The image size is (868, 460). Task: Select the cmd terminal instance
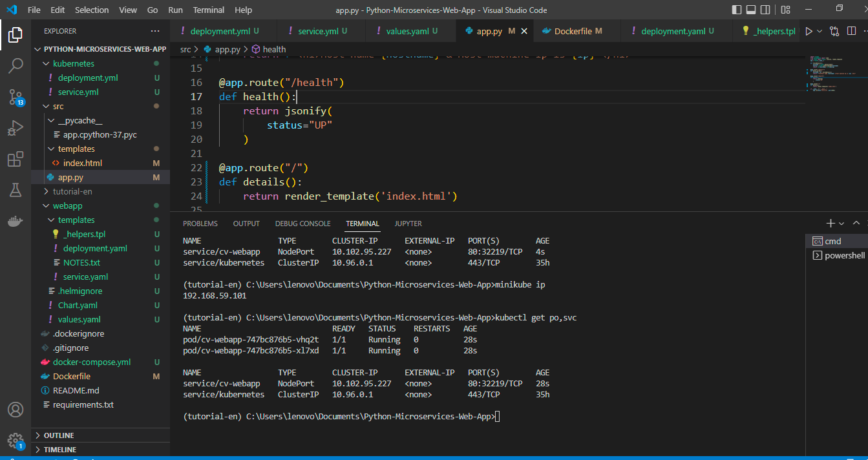click(836, 241)
